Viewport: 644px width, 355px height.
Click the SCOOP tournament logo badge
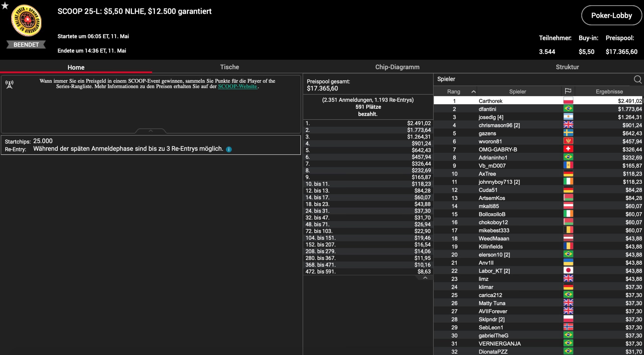coord(26,21)
